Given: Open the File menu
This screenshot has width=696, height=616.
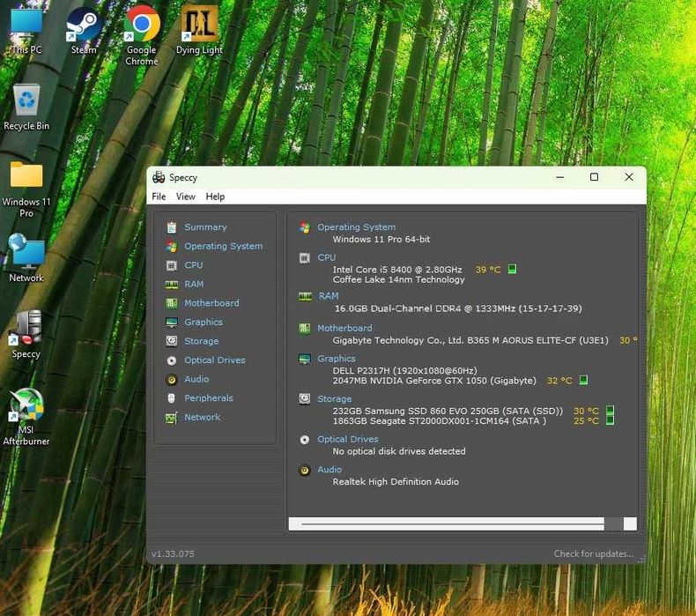Looking at the screenshot, I should 159,197.
